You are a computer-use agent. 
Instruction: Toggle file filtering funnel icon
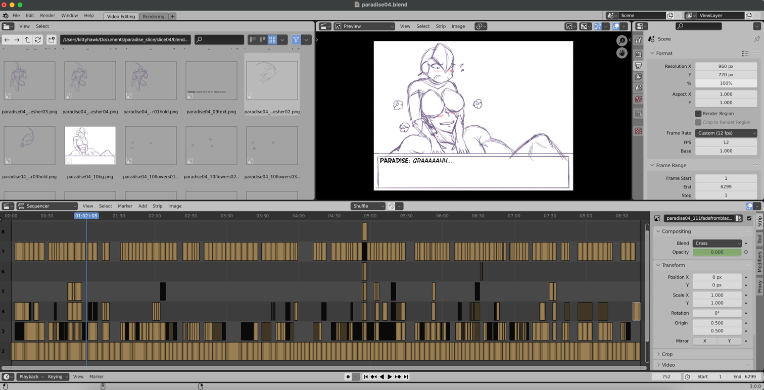pyautogui.click(x=296, y=40)
